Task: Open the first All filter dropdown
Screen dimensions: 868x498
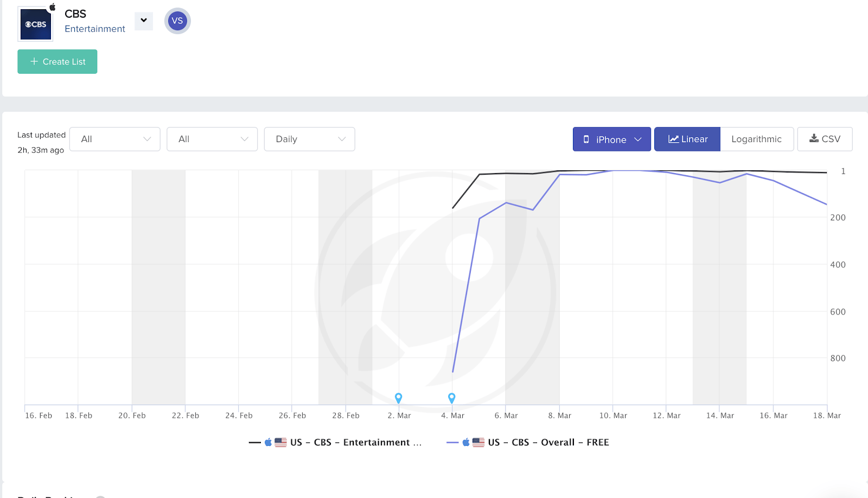Action: [115, 139]
